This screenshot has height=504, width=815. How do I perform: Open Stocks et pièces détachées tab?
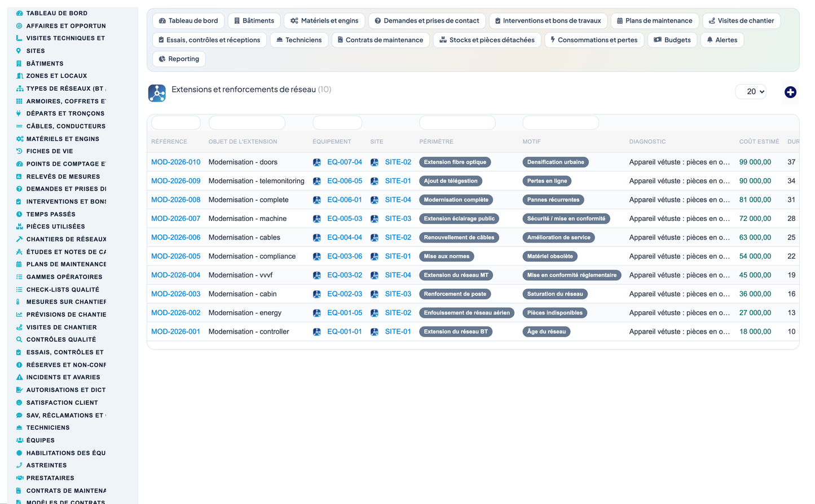[487, 40]
